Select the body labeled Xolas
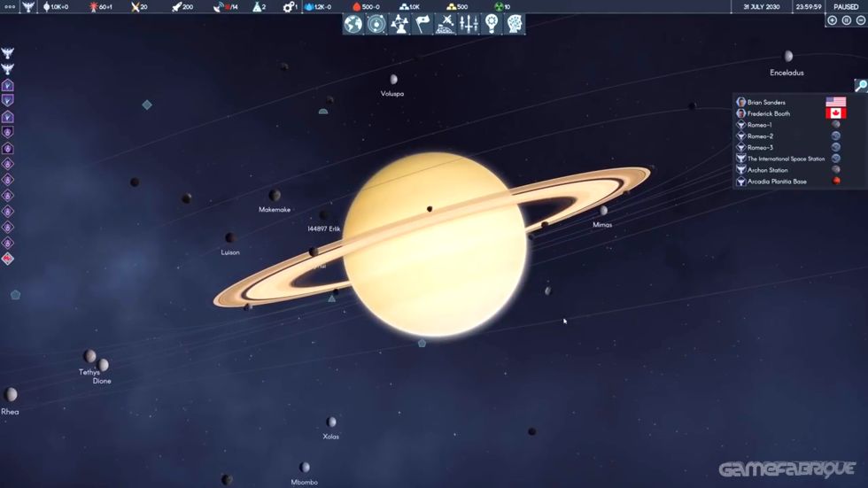This screenshot has height=488, width=868. 331,422
